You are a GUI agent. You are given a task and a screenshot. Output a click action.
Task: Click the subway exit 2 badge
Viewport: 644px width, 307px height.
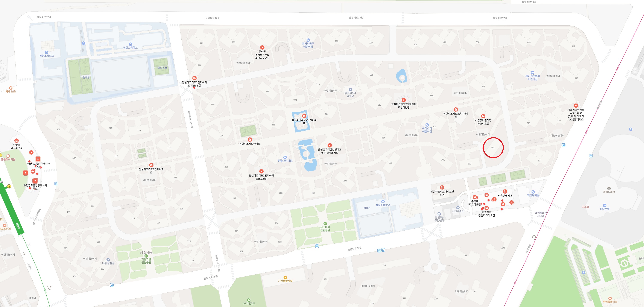pos(9,186)
